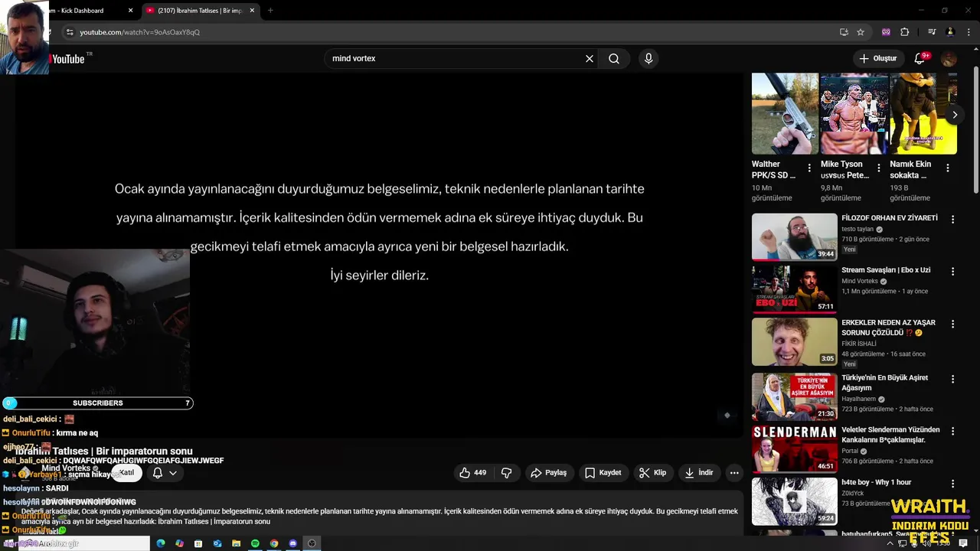The image size is (980, 551).
Task: Open Spotify from taskbar
Action: pyautogui.click(x=255, y=543)
